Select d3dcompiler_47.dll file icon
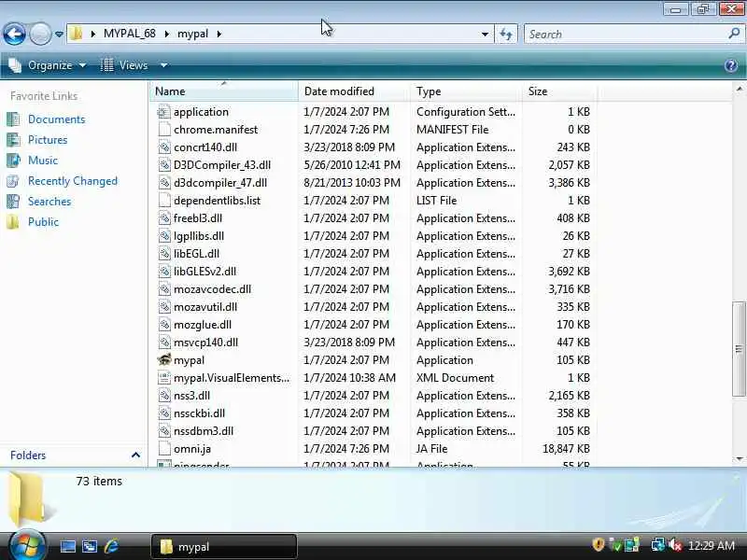This screenshot has width=747, height=560. tap(163, 183)
